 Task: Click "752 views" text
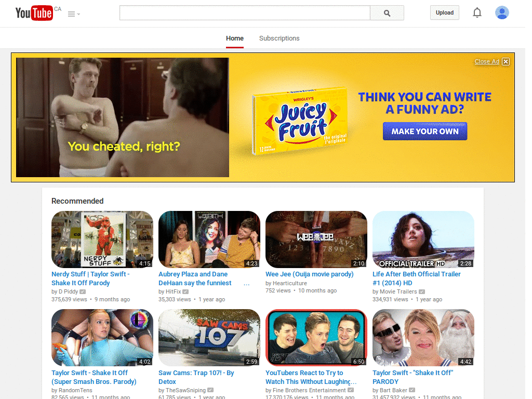278,290
